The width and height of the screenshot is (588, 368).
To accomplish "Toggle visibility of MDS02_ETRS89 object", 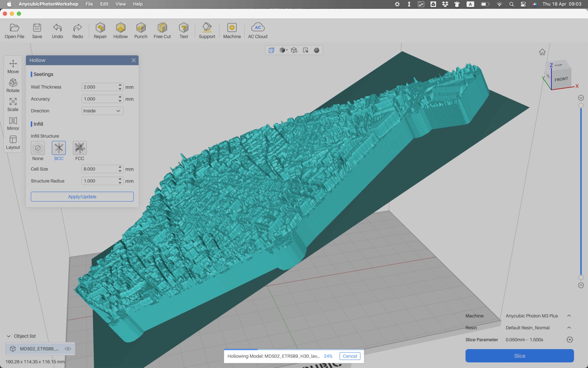I will click(x=68, y=349).
